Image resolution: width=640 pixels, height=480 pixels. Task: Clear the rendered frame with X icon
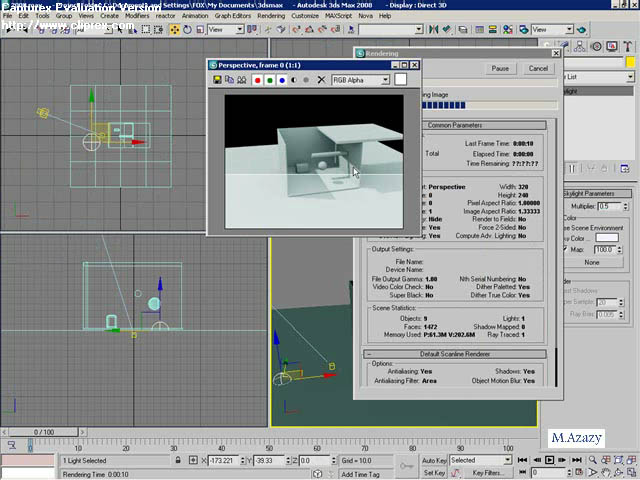pyautogui.click(x=322, y=80)
